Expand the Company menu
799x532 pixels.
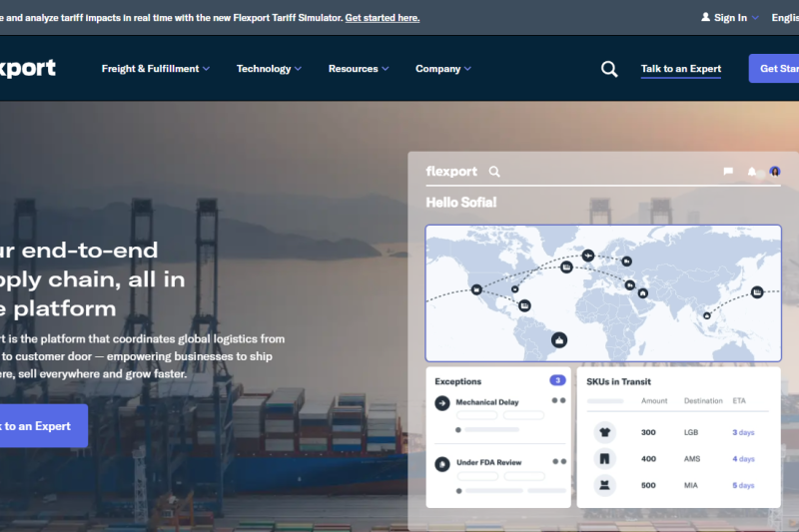coord(442,69)
